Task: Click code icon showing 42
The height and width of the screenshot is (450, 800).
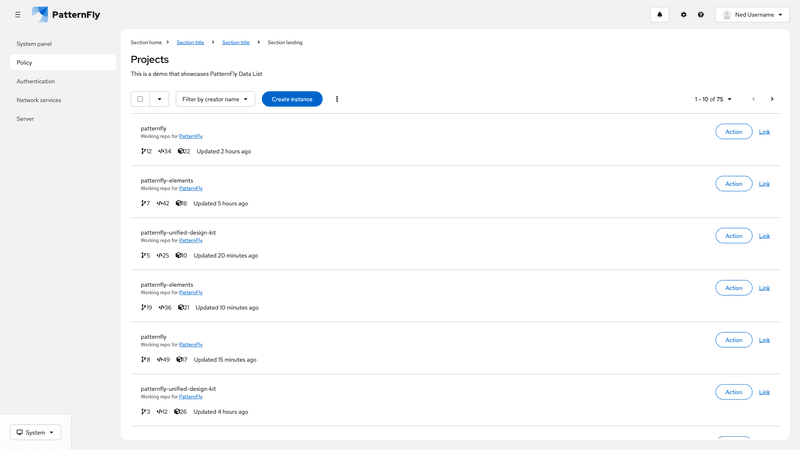Action: [x=160, y=203]
